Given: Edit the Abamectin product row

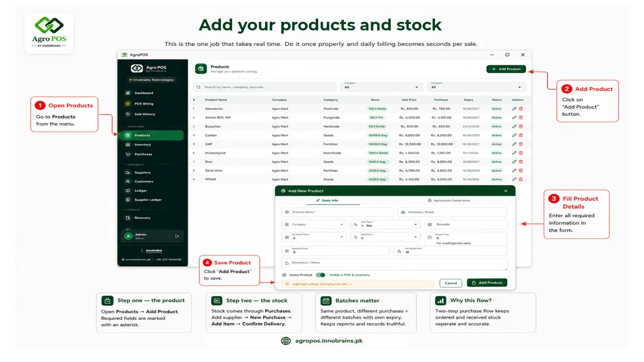Looking at the screenshot, I should pos(514,109).
